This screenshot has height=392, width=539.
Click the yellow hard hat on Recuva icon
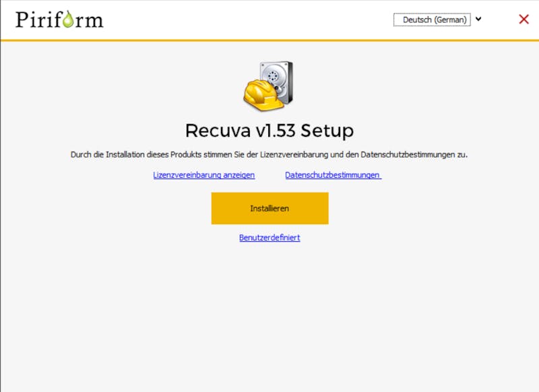(x=263, y=96)
